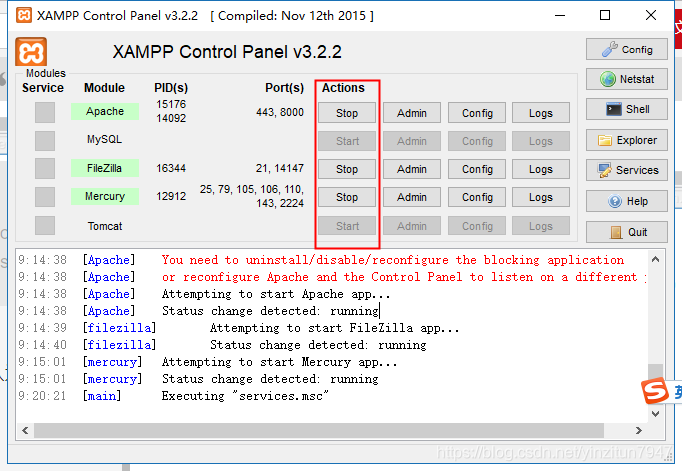Launch Shell with the terminal icon
Viewport: 682px width, 471px height.
pyautogui.click(x=626, y=109)
